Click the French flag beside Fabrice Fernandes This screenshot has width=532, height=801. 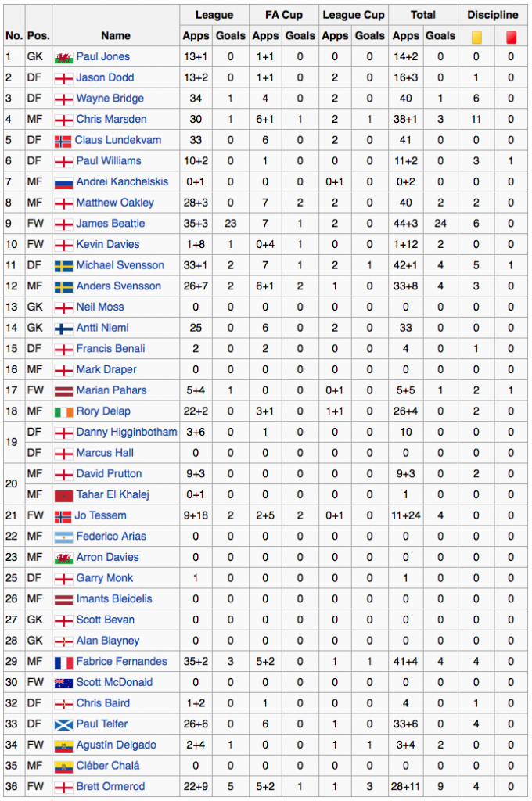click(x=63, y=662)
